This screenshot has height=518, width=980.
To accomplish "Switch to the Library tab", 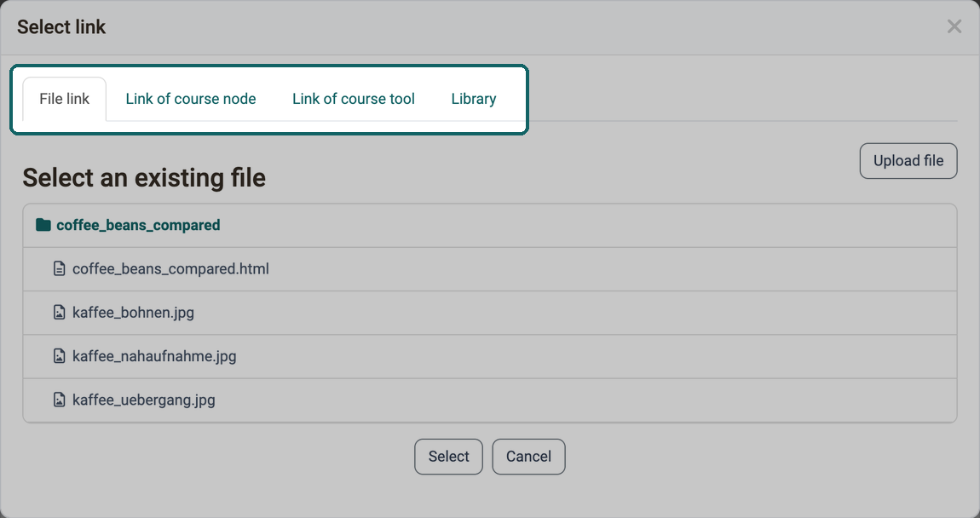I will pyautogui.click(x=474, y=99).
